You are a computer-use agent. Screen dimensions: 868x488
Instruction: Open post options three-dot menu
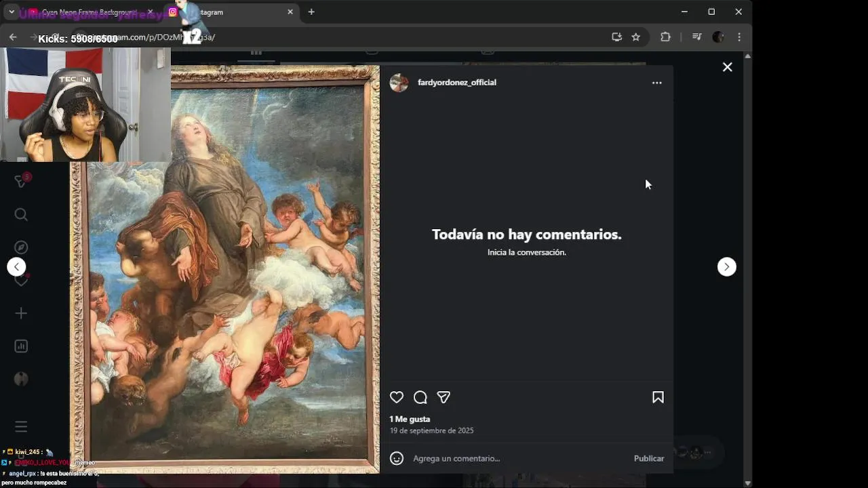656,83
